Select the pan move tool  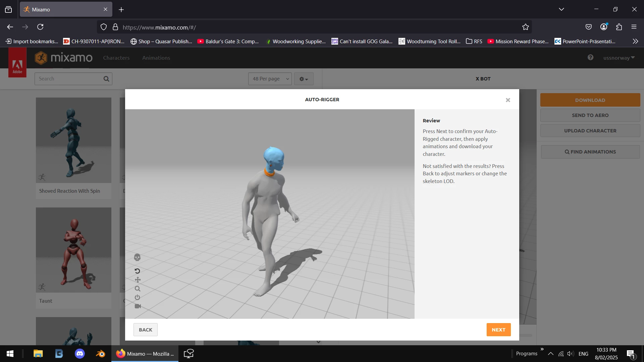[138, 280]
